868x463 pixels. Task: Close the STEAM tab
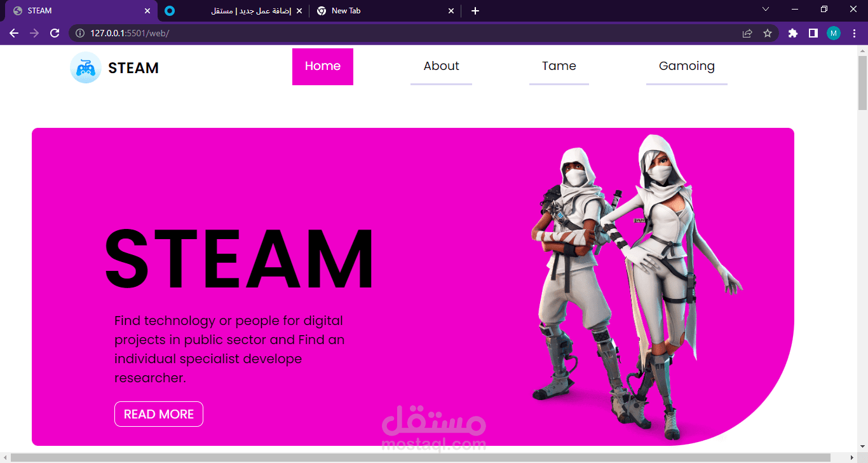coord(147,11)
